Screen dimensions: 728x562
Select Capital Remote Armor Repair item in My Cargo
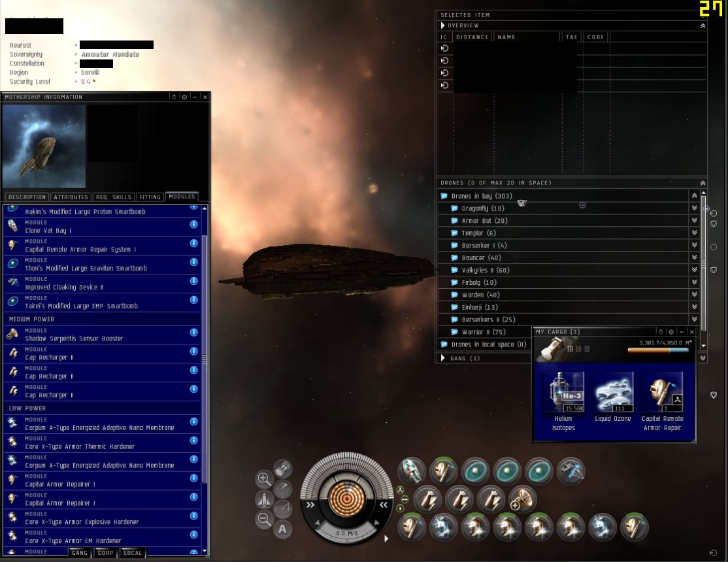click(663, 401)
